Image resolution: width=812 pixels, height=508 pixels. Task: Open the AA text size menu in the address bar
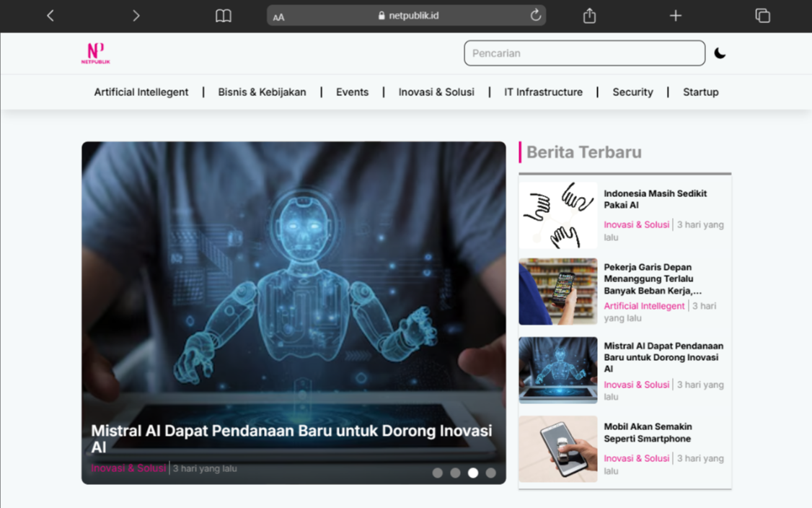pyautogui.click(x=278, y=17)
